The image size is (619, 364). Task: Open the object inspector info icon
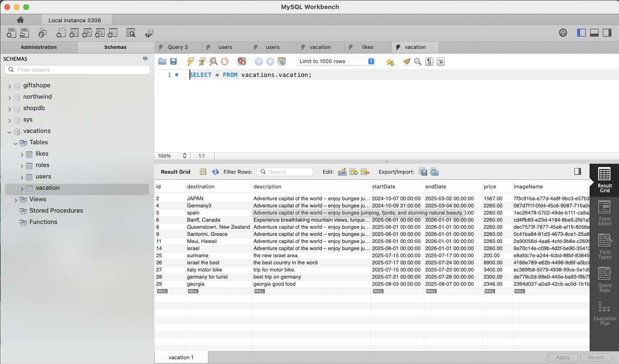pos(42,33)
